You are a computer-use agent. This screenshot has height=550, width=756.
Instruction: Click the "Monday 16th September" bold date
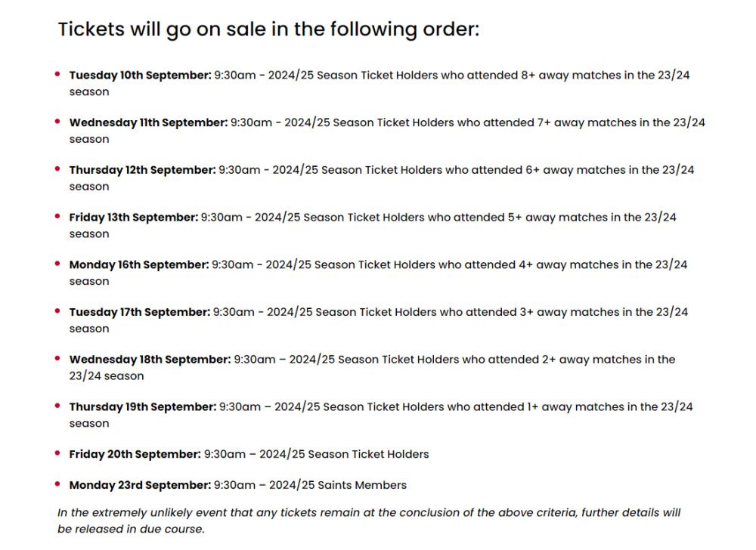click(138, 265)
